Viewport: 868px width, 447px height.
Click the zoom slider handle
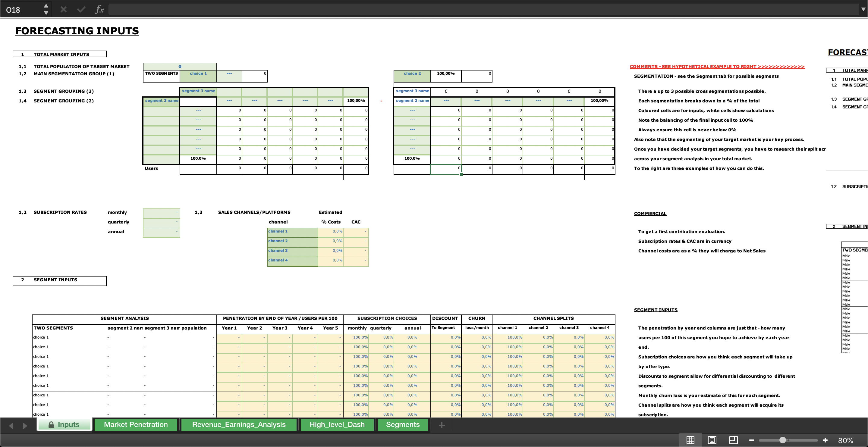tap(783, 440)
